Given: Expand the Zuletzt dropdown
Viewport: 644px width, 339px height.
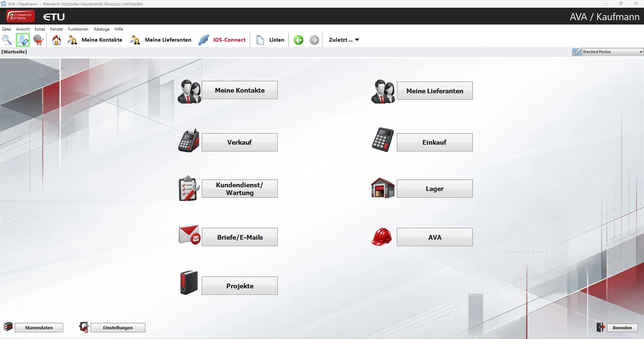Looking at the screenshot, I should coord(344,40).
